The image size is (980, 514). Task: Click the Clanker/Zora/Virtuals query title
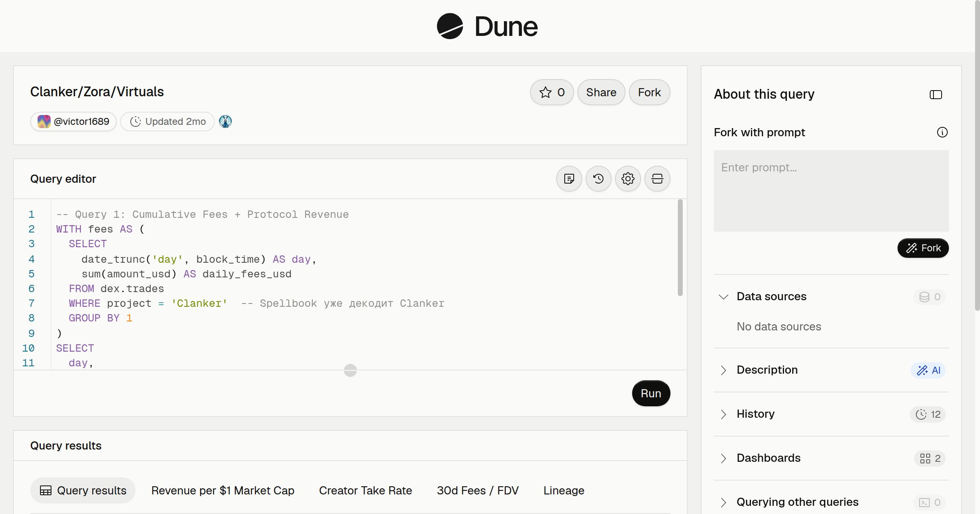click(97, 92)
